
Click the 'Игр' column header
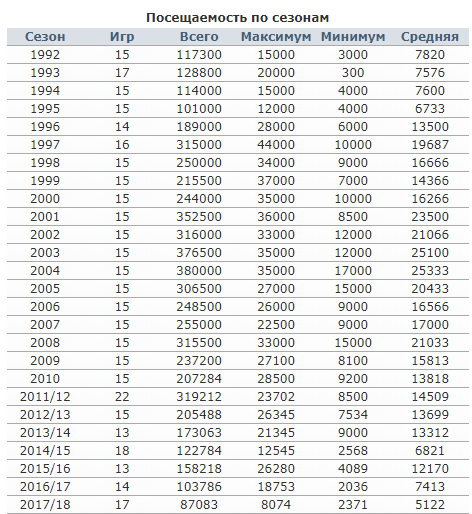122,37
